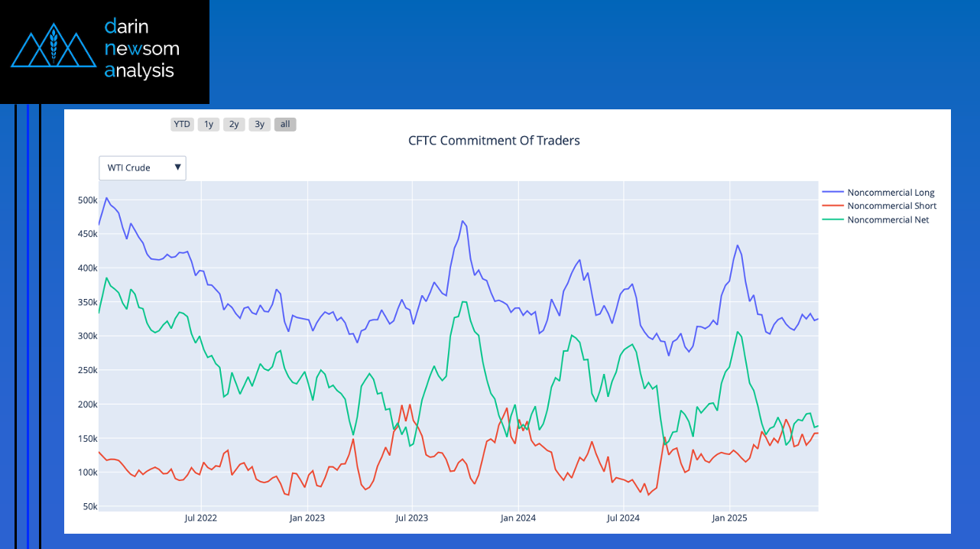Click the mountain wheat logo icon
This screenshot has width=980, height=549.
pos(53,46)
